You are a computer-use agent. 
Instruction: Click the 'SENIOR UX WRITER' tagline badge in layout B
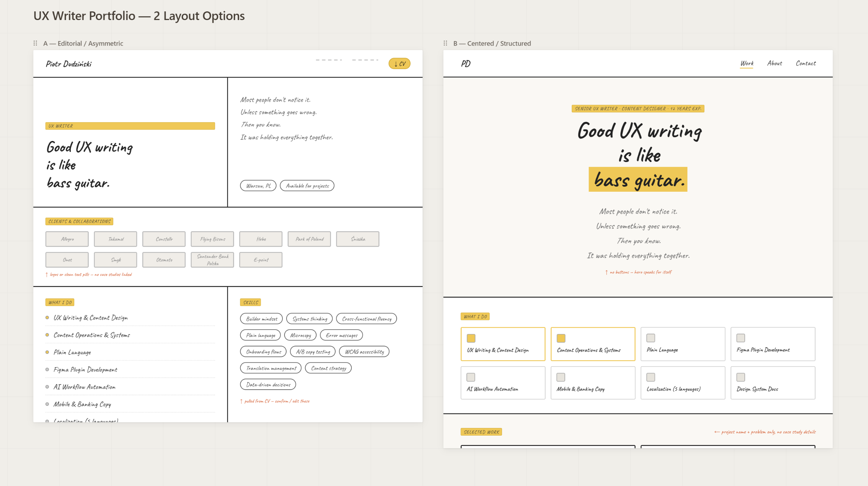638,108
